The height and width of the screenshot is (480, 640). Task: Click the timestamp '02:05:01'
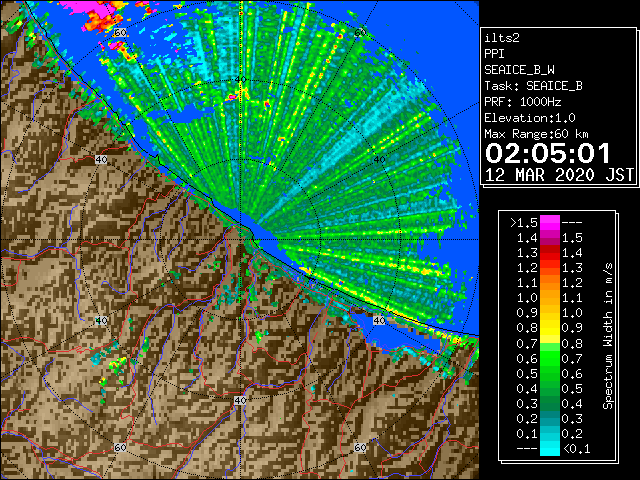pyautogui.click(x=548, y=153)
